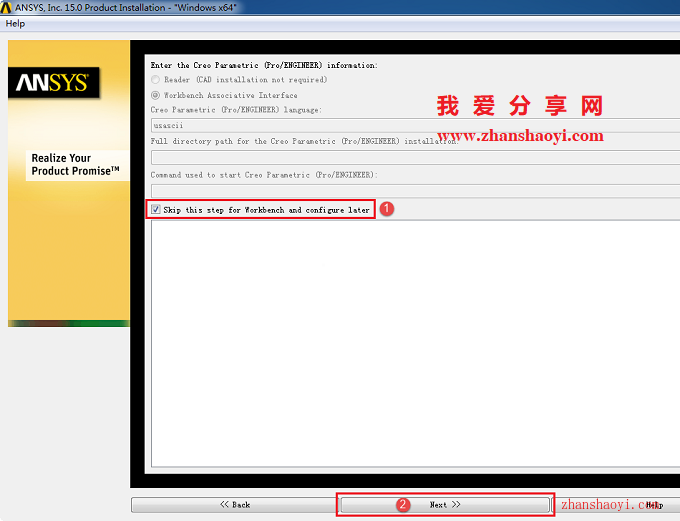Uncheck Skip this step for Workbench checkbox
680x521 pixels.
coord(156,210)
